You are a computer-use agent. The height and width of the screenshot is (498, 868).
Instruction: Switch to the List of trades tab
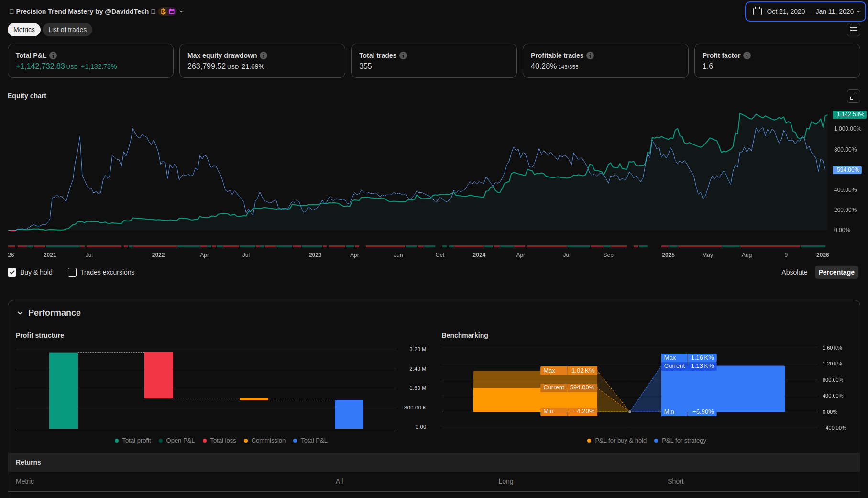tap(67, 30)
